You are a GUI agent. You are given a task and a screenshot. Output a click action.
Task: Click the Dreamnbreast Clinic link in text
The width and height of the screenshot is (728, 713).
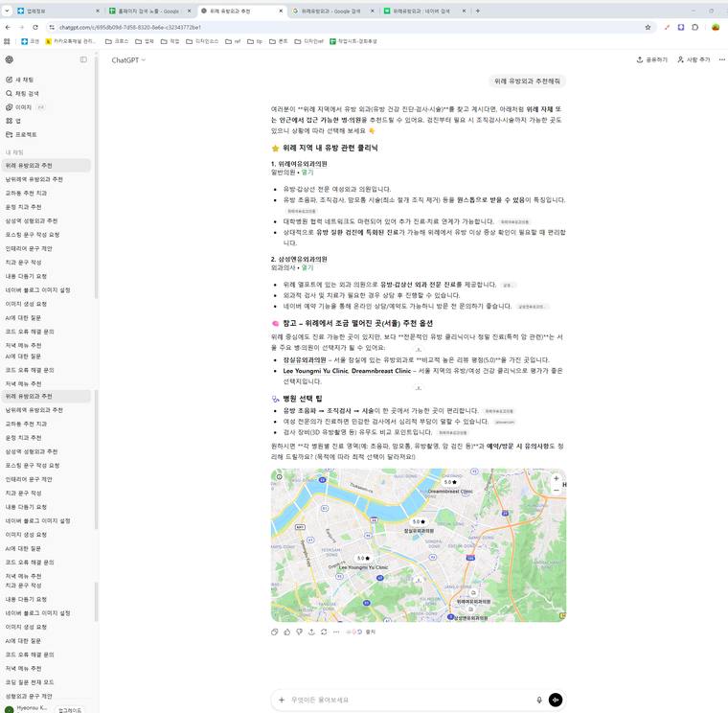381,371
